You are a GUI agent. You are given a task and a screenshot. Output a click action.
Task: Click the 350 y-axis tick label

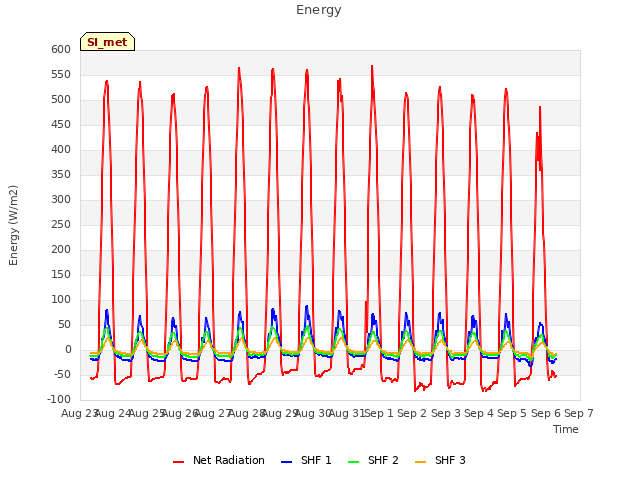tap(61, 175)
